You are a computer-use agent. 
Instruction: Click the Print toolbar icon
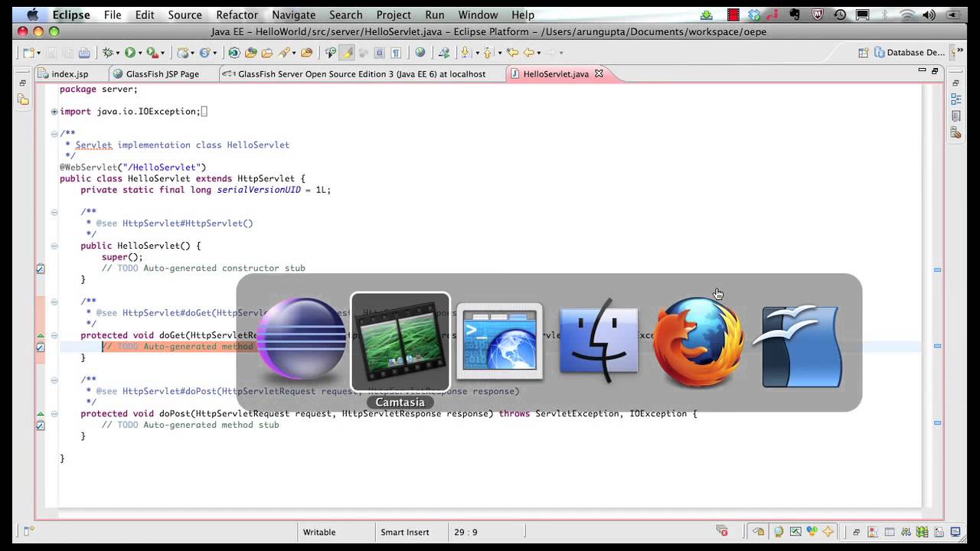(84, 53)
